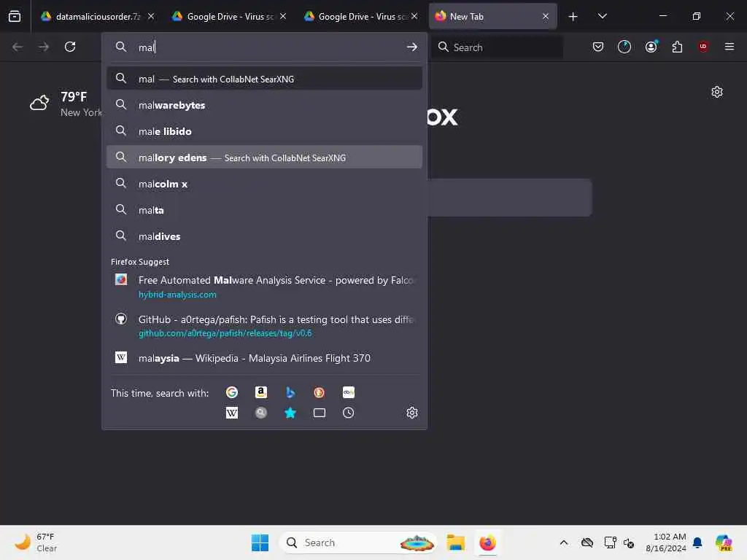Viewport: 747px width, 560px height.
Task: Open the Windows Start menu
Action: [260, 542]
